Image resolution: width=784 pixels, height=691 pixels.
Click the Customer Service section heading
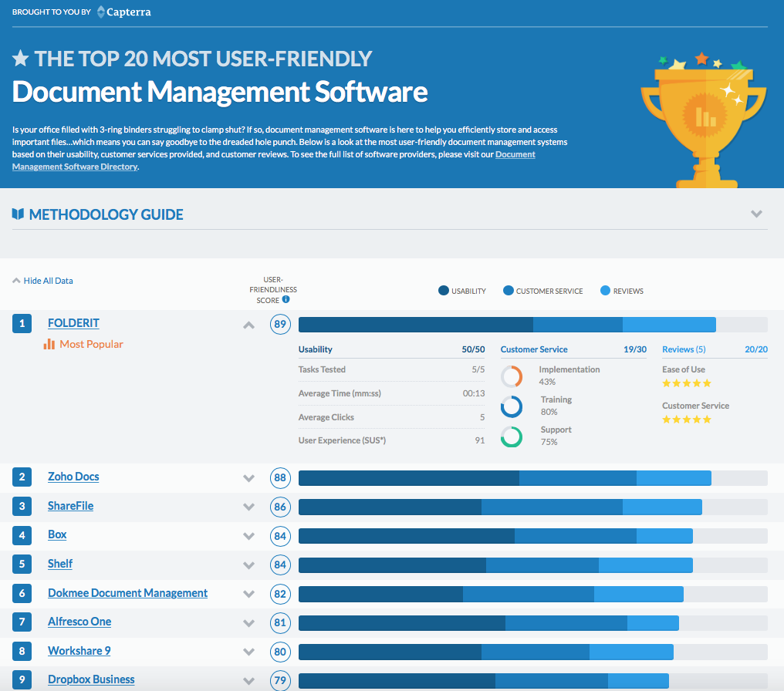coord(534,349)
